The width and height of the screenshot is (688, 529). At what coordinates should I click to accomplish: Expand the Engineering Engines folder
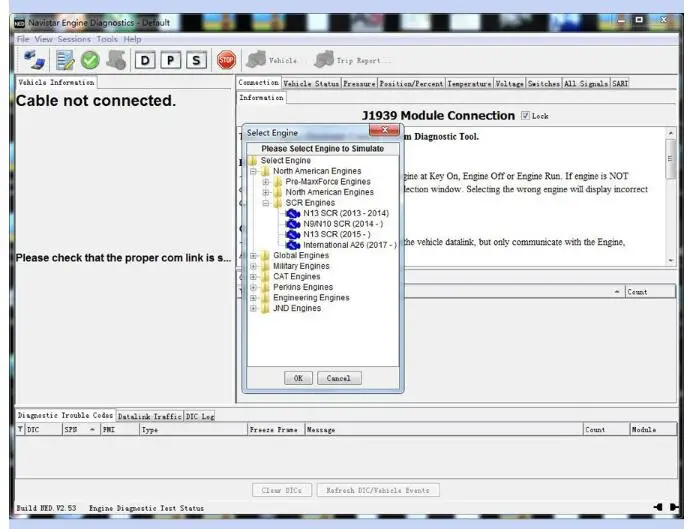click(253, 297)
